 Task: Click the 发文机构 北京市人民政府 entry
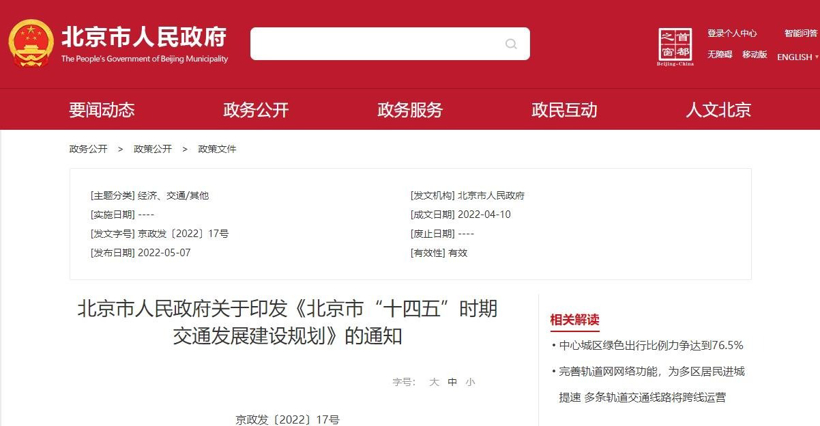pos(468,195)
